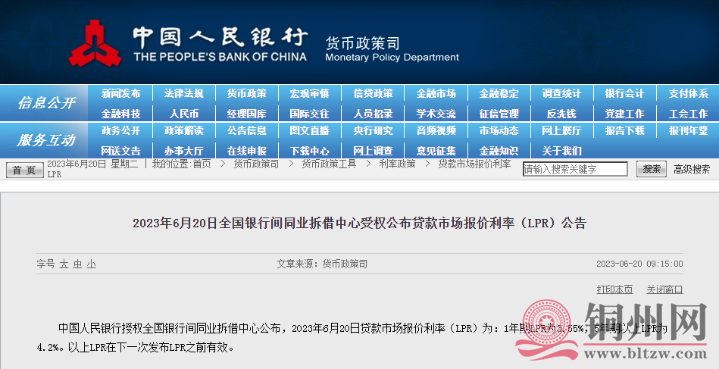
Task: Open 市场动态 page
Action: click(x=499, y=131)
